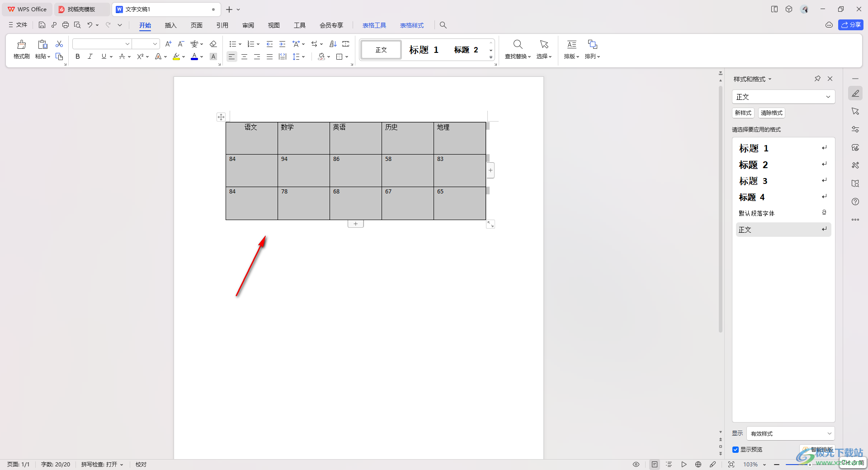Click the Format Painter (格式刷) icon
The image size is (868, 470).
(x=21, y=44)
